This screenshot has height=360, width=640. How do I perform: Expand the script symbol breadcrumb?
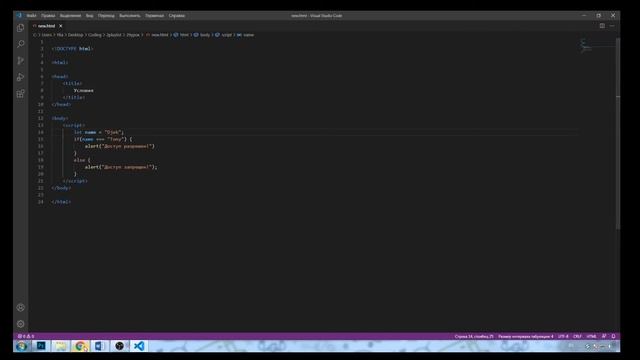pos(224,35)
